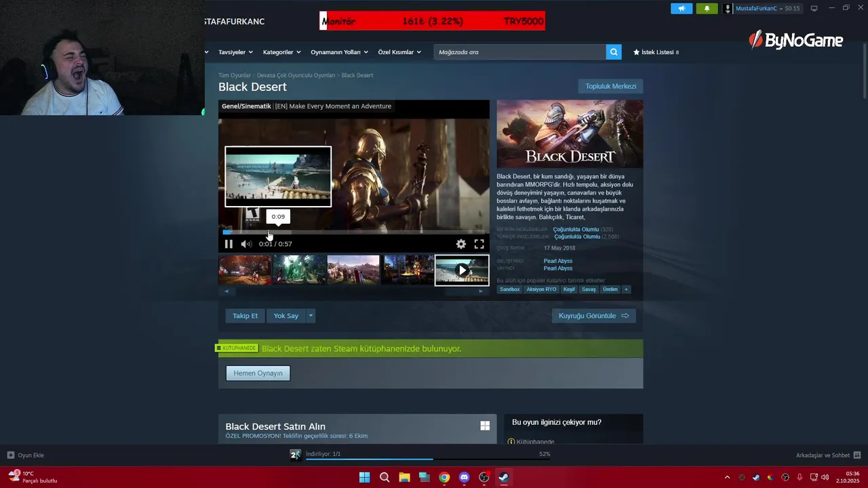Expand the Kategoriler store menu

(x=281, y=52)
